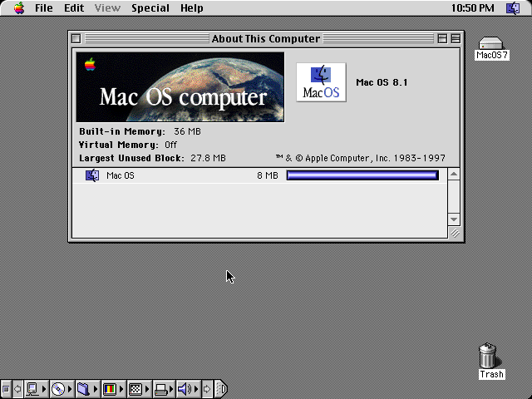Open the application menu Finder icon
The height and width of the screenshot is (399, 532).
513,7
